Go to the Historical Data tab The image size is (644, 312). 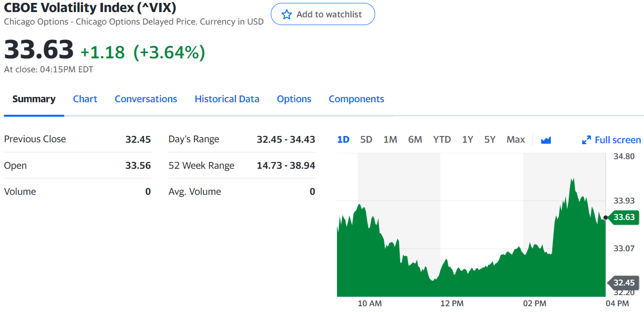[x=227, y=99]
